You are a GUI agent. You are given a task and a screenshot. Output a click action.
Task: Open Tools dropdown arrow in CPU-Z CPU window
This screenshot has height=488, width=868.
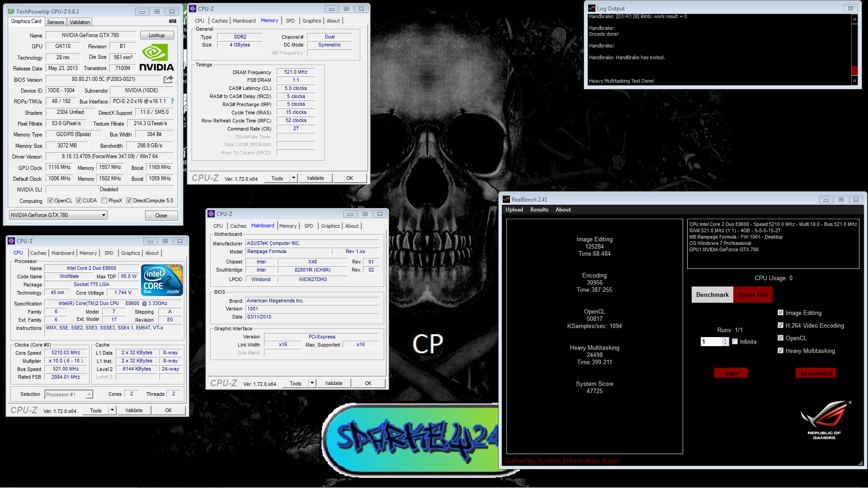pyautogui.click(x=112, y=410)
